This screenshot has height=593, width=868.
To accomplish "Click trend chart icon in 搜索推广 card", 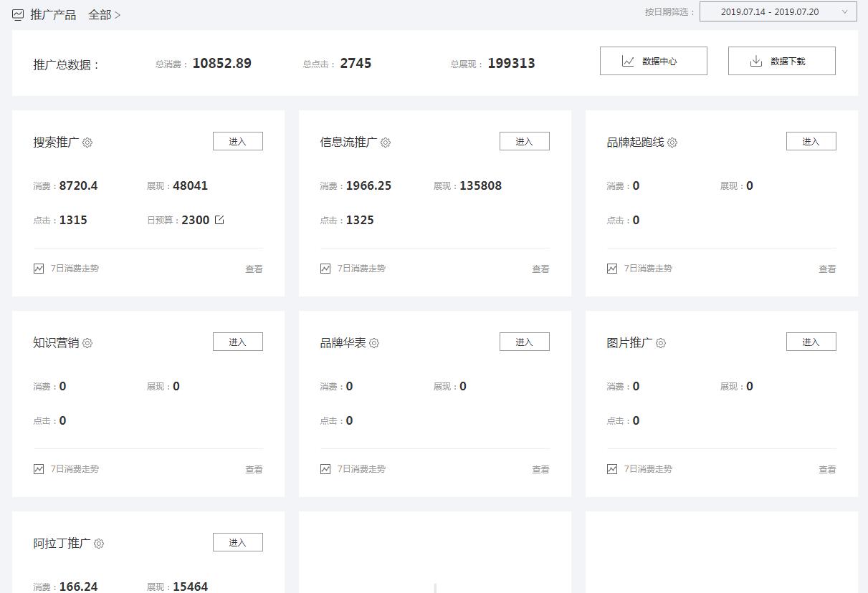I will point(39,269).
